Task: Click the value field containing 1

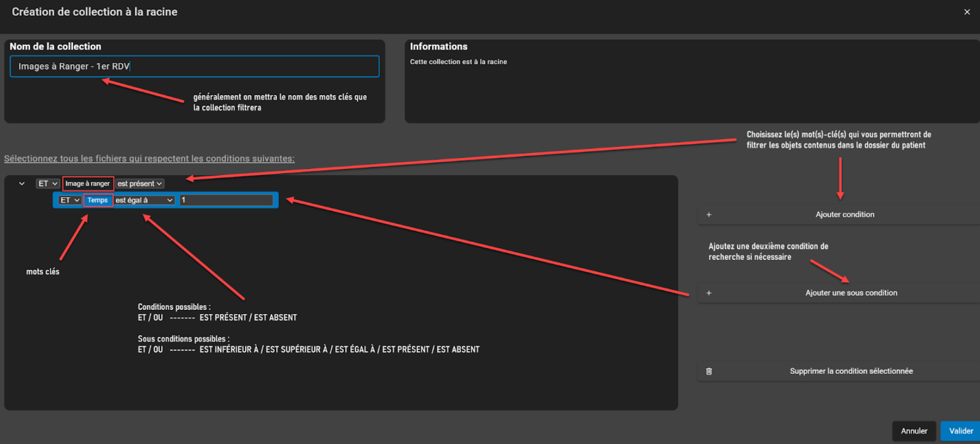Action: pyautogui.click(x=226, y=200)
